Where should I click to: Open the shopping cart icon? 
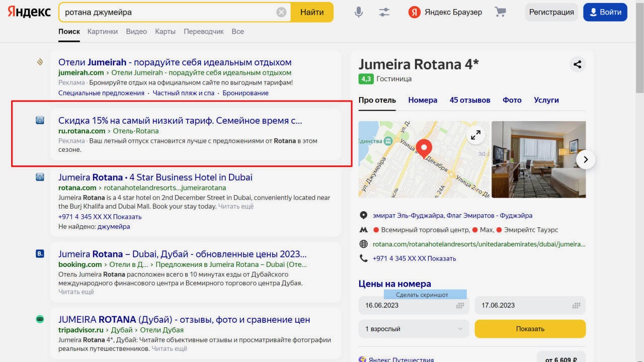point(500,12)
